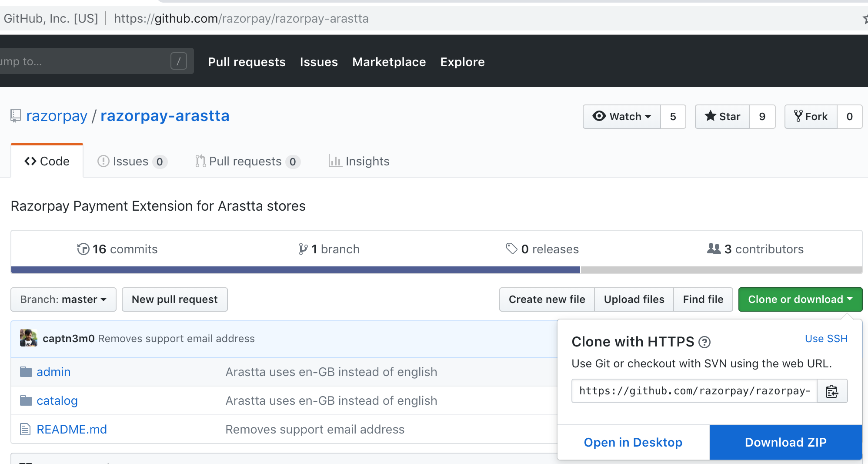Viewport: 868px width, 464px height.
Task: Click the browser address bar URL
Action: click(x=241, y=19)
